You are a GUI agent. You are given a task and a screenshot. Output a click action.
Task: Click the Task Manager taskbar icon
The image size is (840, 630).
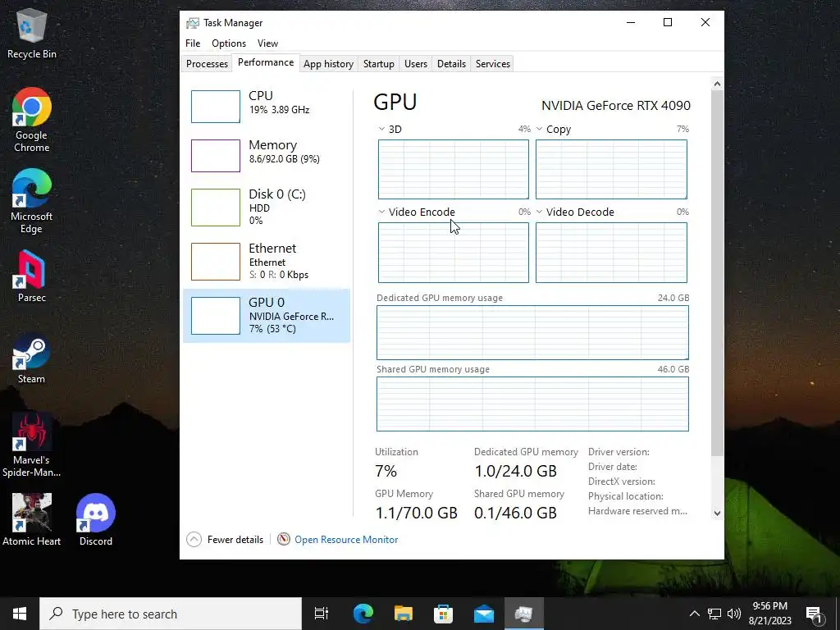[x=524, y=614]
